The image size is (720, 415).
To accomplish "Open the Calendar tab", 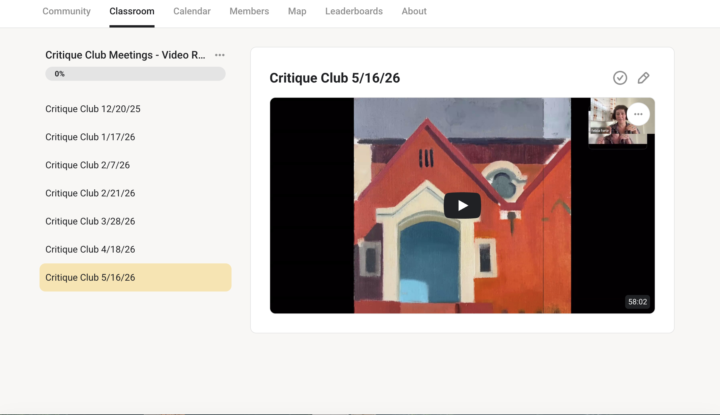I will 192,11.
